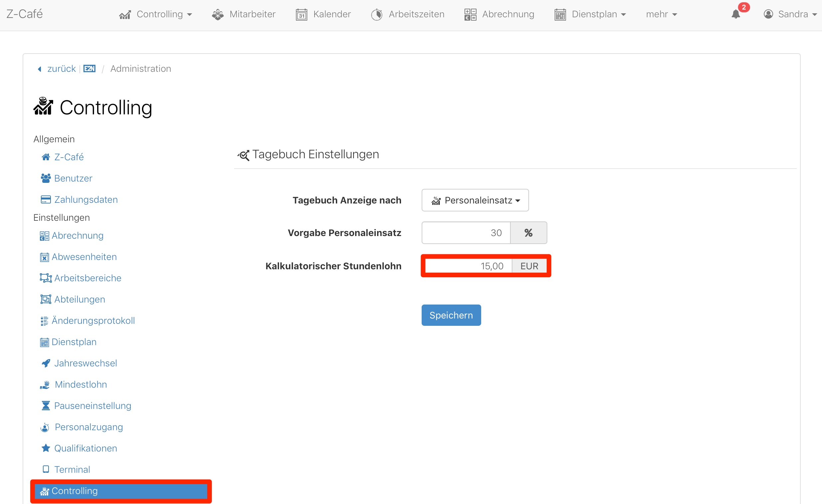Click the Controlling chart icon in the navbar
This screenshot has height=504, width=822.
125,15
